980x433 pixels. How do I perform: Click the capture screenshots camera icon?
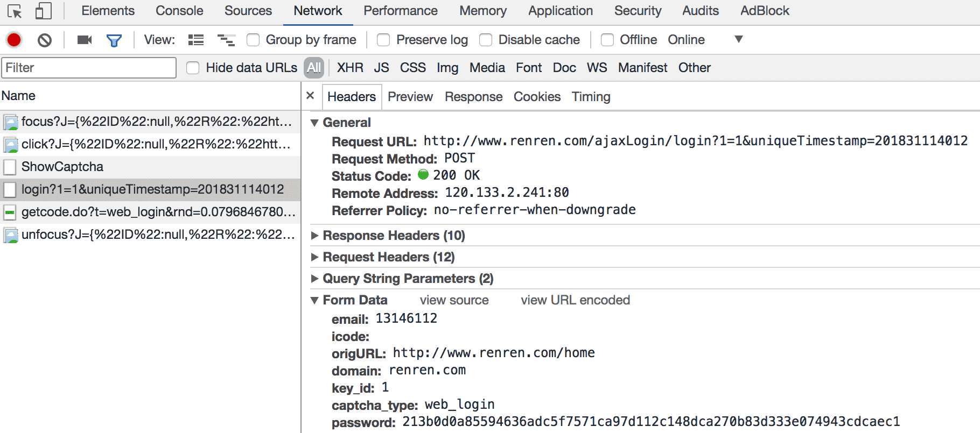(85, 40)
